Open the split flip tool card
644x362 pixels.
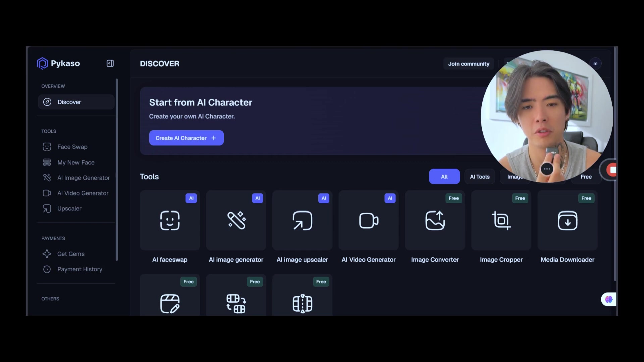pos(302,295)
